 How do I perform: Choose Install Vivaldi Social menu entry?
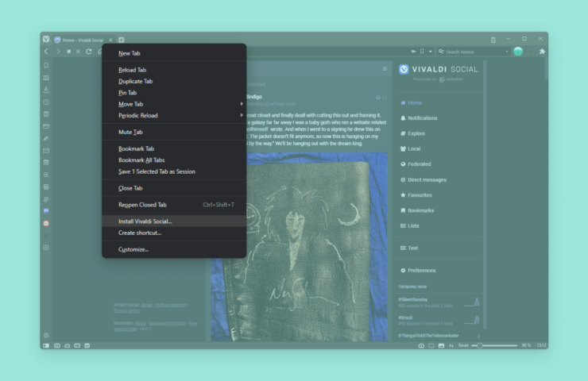(174, 221)
